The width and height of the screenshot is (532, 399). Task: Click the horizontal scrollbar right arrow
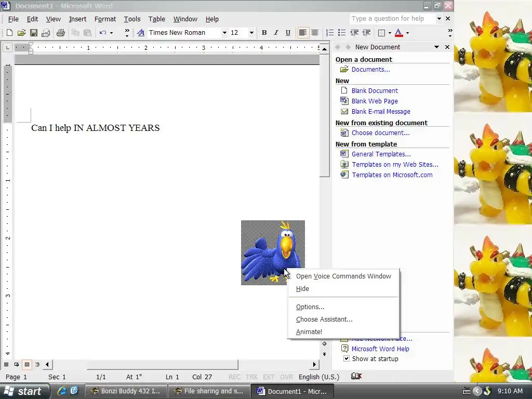tap(314, 364)
